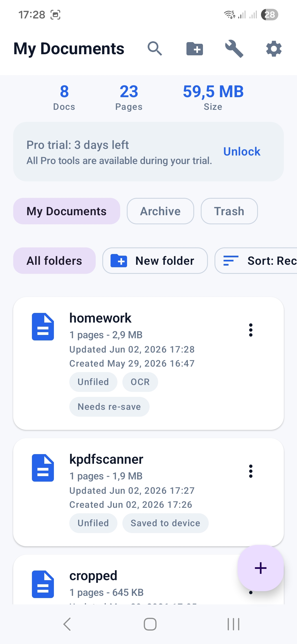Open the settings gear icon
Image resolution: width=297 pixels, height=644 pixels.
coord(274,49)
